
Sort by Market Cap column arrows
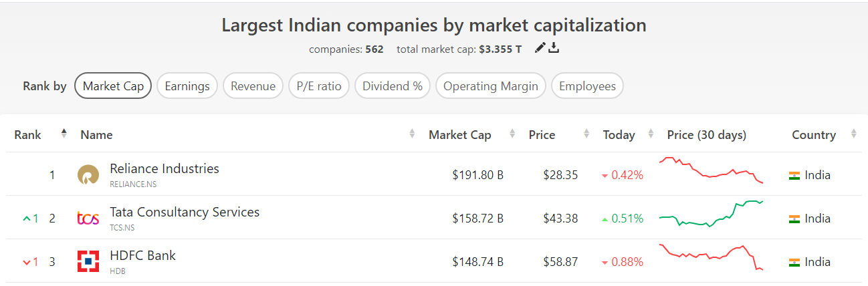[x=512, y=134]
